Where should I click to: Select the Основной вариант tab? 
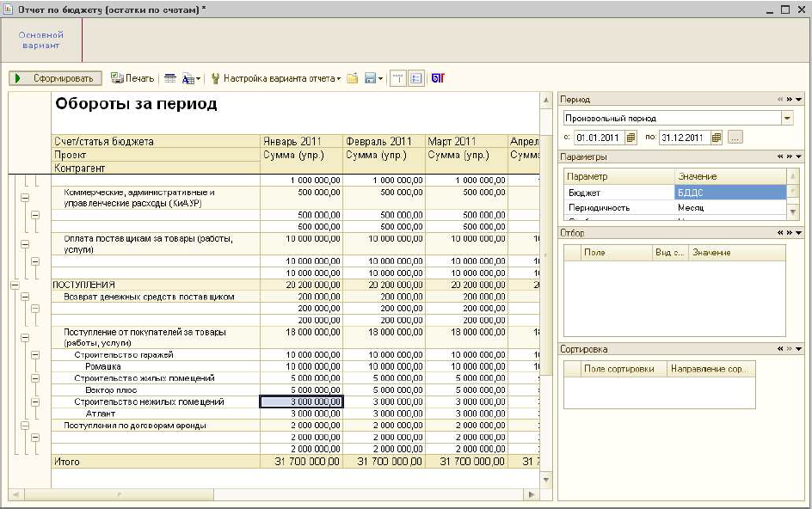(x=40, y=40)
